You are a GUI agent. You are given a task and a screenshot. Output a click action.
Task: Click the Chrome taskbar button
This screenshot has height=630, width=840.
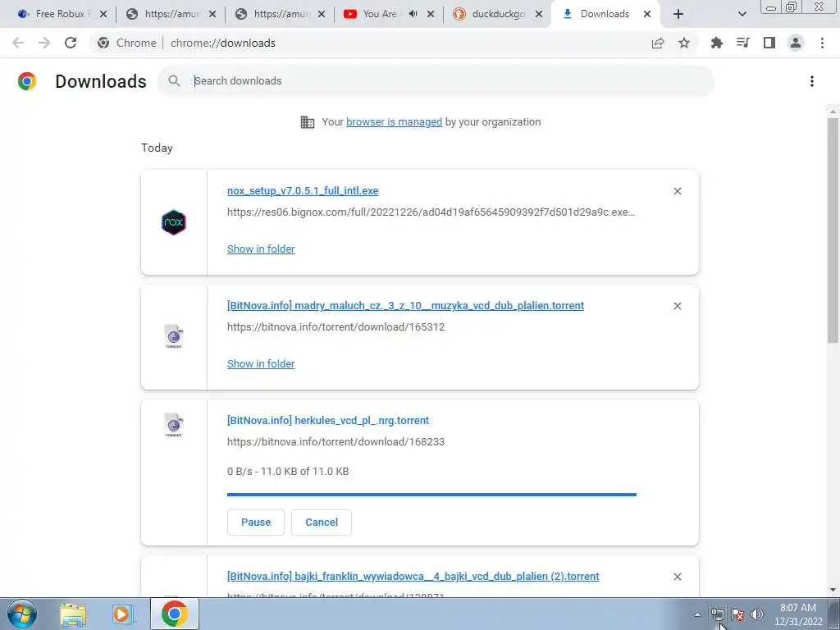click(174, 614)
